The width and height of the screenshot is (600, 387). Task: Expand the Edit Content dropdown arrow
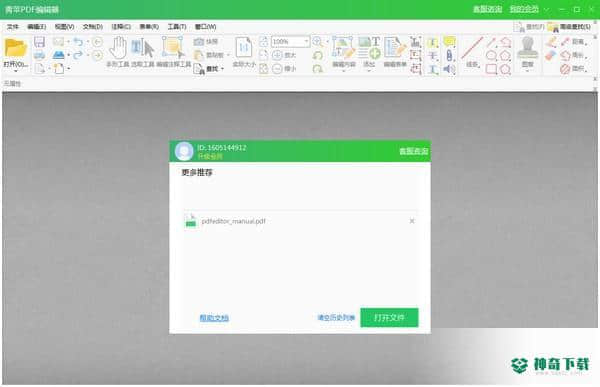(x=343, y=71)
